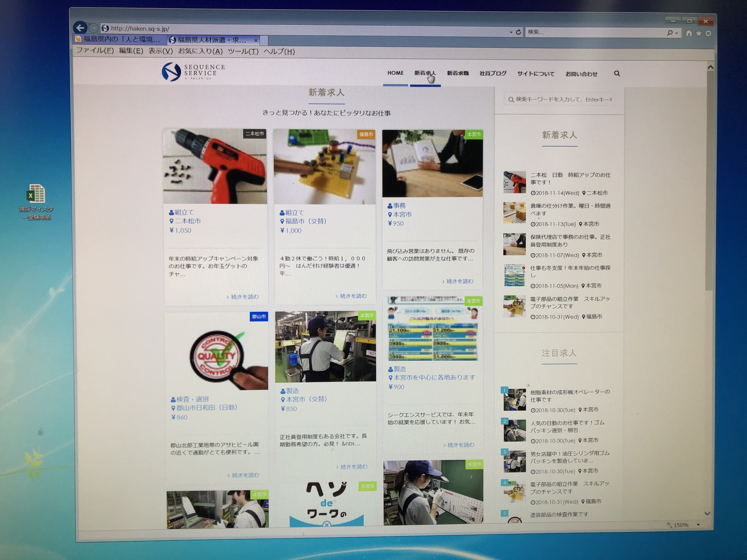Open the お気に入り(A) menu
This screenshot has height=560, width=747.
coord(200,51)
